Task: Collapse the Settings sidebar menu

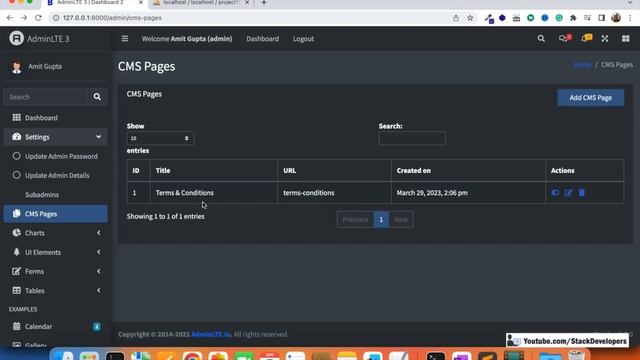Action: (56, 137)
